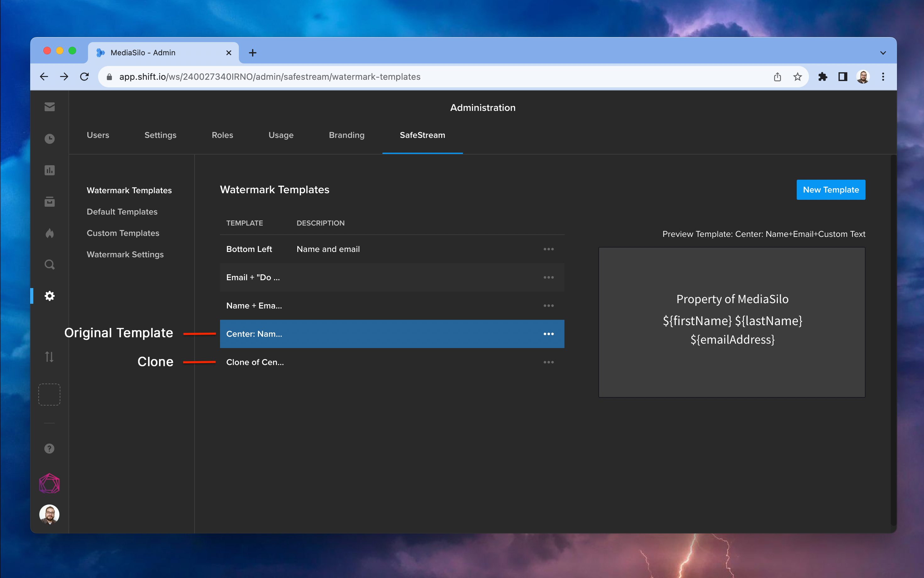
Task: Open the search magnifier icon in sidebar
Action: [x=49, y=264]
